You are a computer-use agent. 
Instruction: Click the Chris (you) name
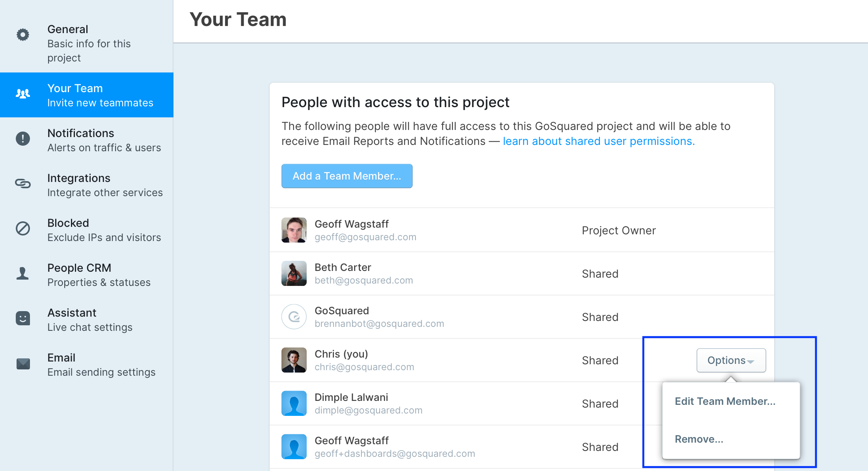click(341, 354)
